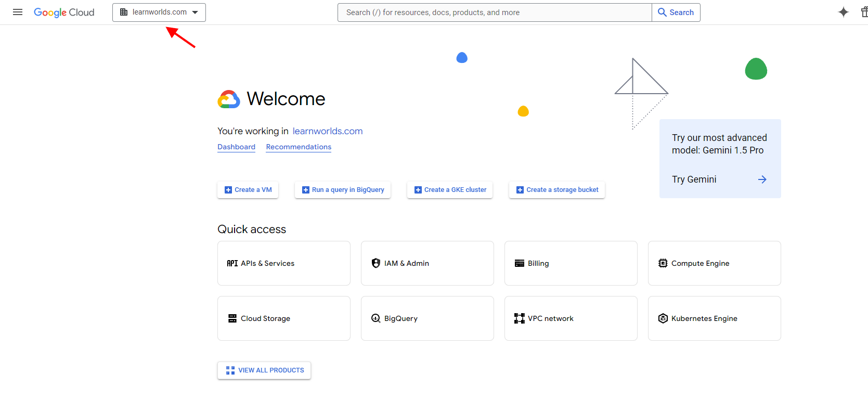Click the Billing credit card icon
Image resolution: width=868 pixels, height=412 pixels.
pyautogui.click(x=520, y=263)
